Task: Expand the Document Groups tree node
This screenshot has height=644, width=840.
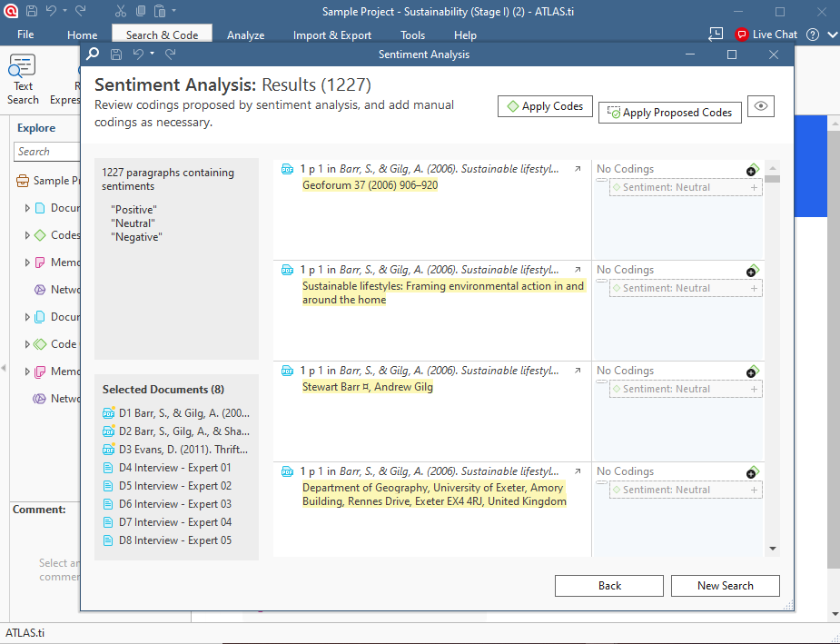Action: tap(26, 317)
